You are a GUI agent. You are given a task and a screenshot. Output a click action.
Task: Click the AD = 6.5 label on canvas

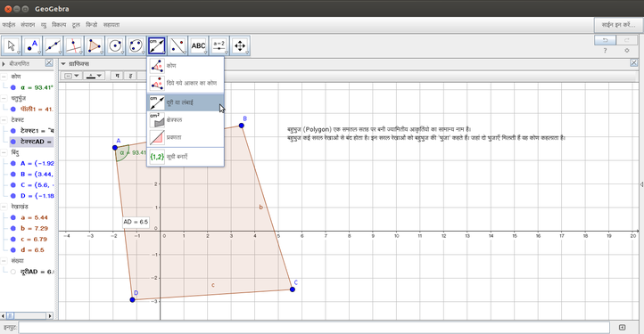(136, 222)
